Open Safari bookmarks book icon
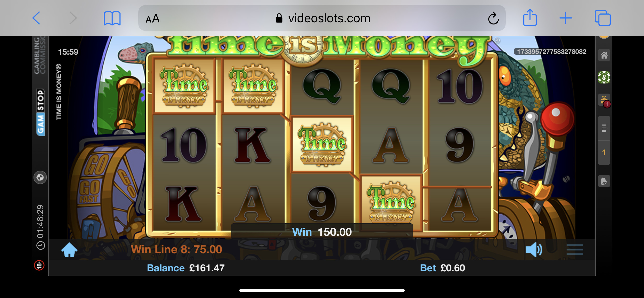Screen dimensions: 644x298 [x=112, y=18]
